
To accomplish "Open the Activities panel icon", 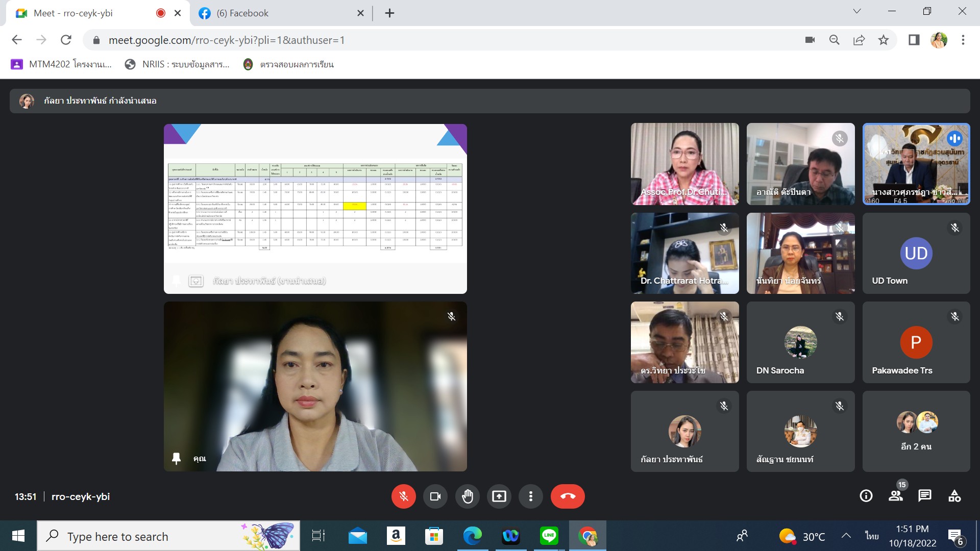I will (x=954, y=496).
